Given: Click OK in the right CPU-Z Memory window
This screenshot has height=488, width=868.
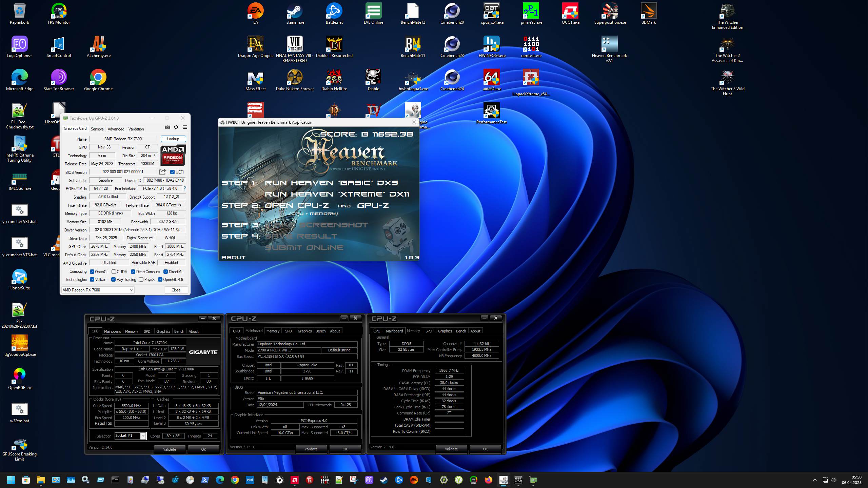Looking at the screenshot, I should coord(485,449).
